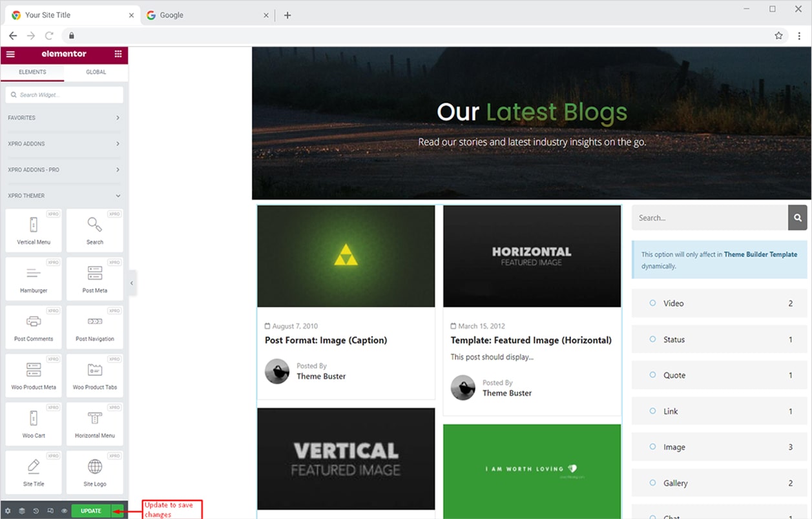Select the Site Title widget
The width and height of the screenshot is (812, 519).
(x=34, y=472)
